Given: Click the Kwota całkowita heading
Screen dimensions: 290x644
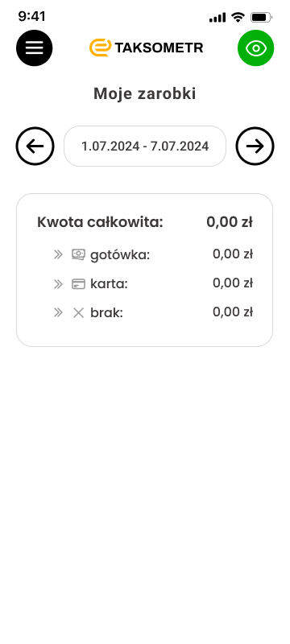Looking at the screenshot, I should pyautogui.click(x=100, y=222).
